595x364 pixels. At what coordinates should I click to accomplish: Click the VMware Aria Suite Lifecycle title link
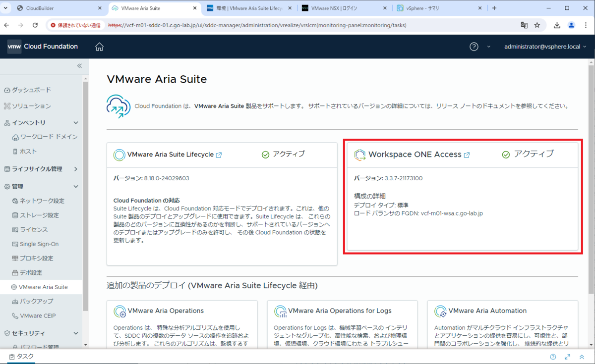(170, 155)
